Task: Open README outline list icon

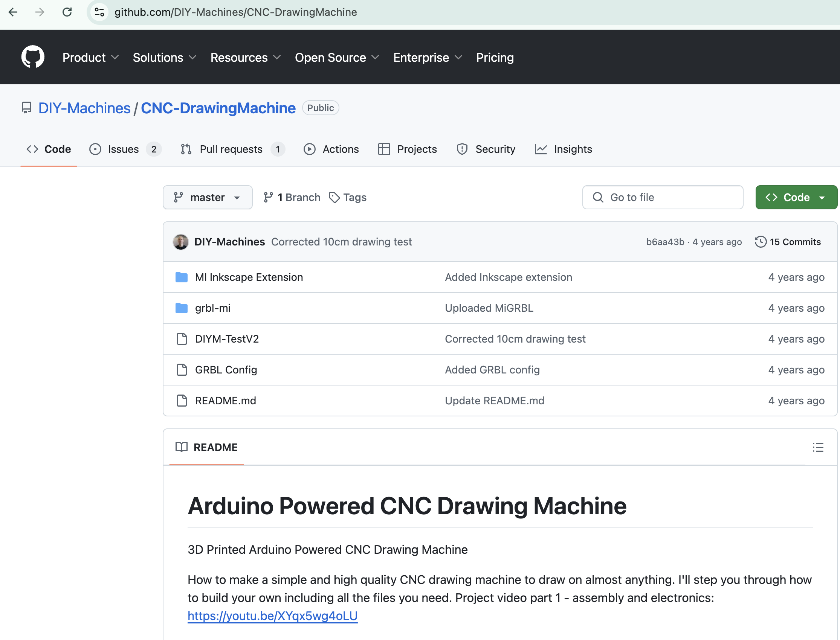Action: pyautogui.click(x=818, y=447)
